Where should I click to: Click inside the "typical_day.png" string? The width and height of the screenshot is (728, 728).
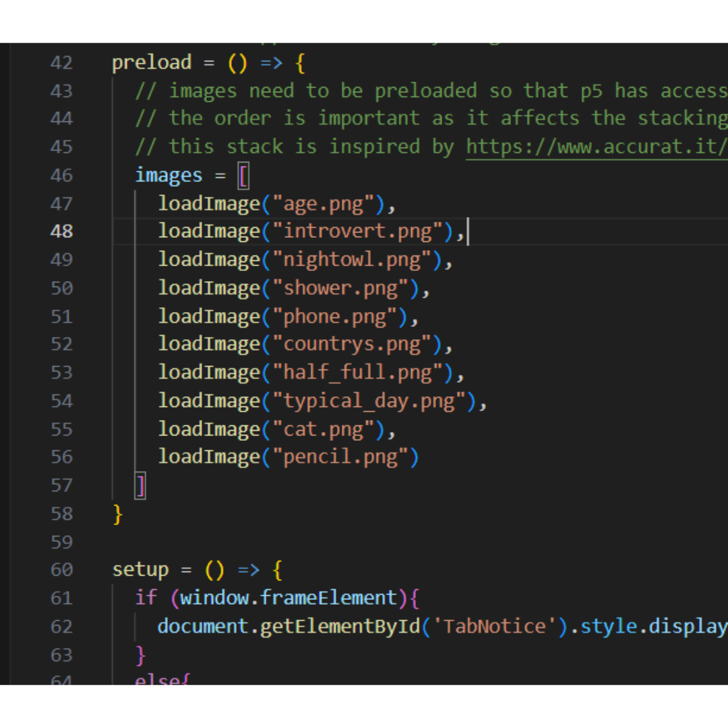(368, 401)
